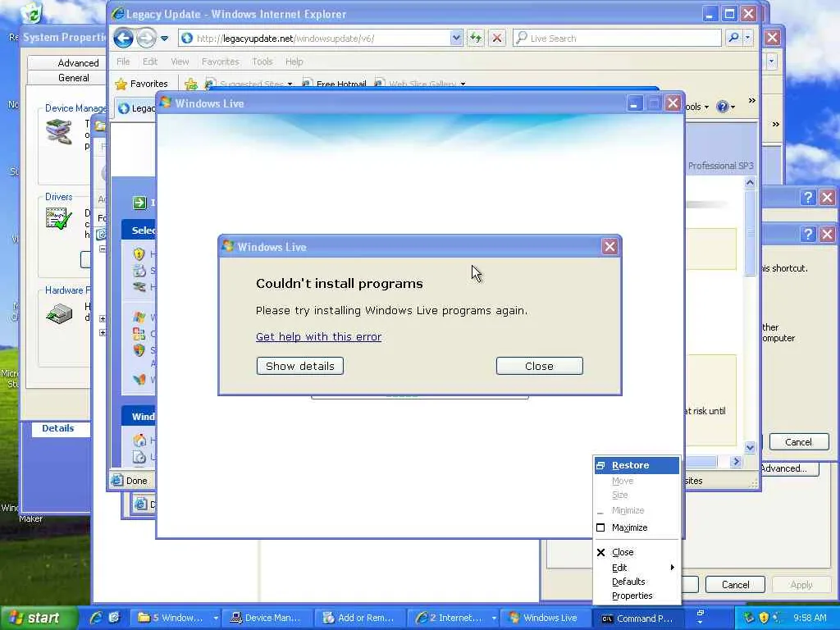Viewport: 840px width, 630px height.
Task: Expand the address bar URL dropdown
Action: coord(456,38)
